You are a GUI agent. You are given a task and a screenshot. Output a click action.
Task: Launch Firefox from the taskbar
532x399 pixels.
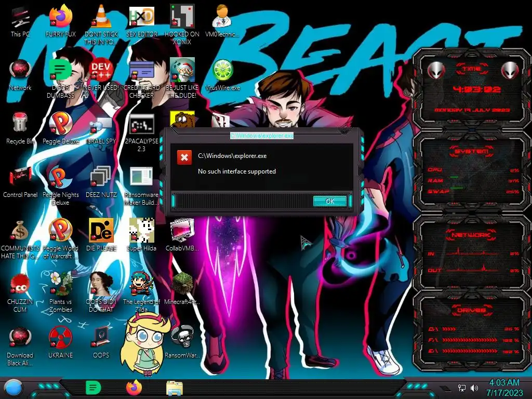[134, 388]
